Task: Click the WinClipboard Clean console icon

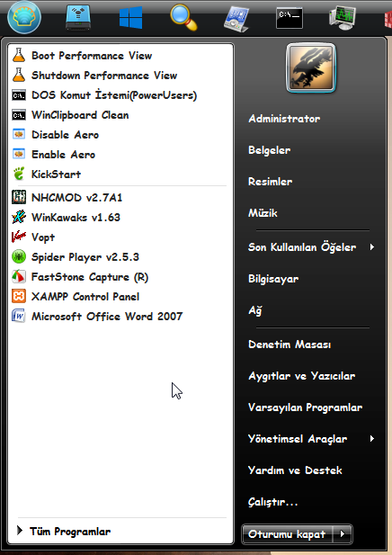Action: [x=19, y=115]
